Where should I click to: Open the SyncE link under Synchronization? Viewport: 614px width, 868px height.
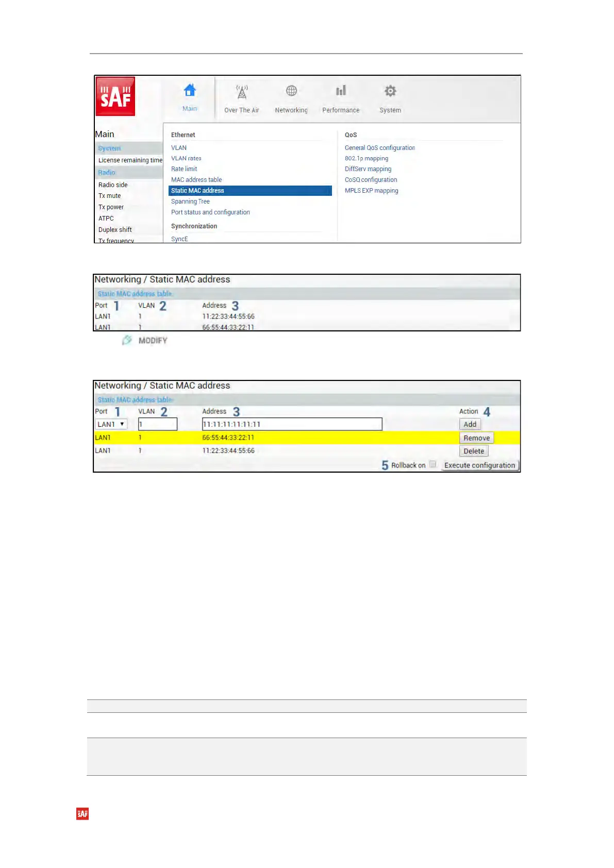point(179,239)
